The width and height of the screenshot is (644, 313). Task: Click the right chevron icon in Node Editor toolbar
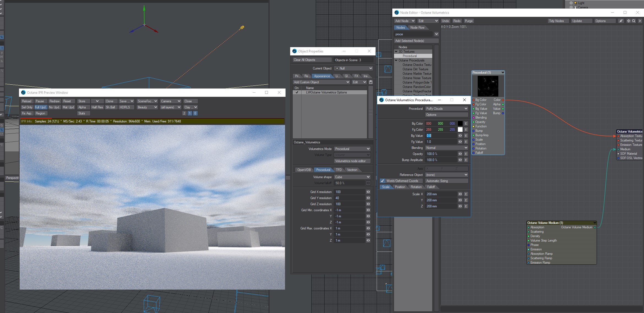[x=640, y=21]
